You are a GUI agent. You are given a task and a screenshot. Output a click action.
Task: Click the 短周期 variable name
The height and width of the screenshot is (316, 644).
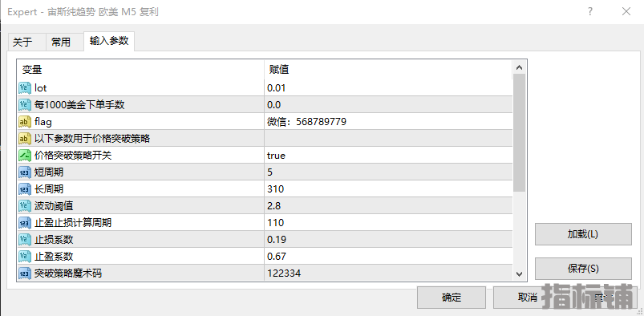[x=49, y=172]
